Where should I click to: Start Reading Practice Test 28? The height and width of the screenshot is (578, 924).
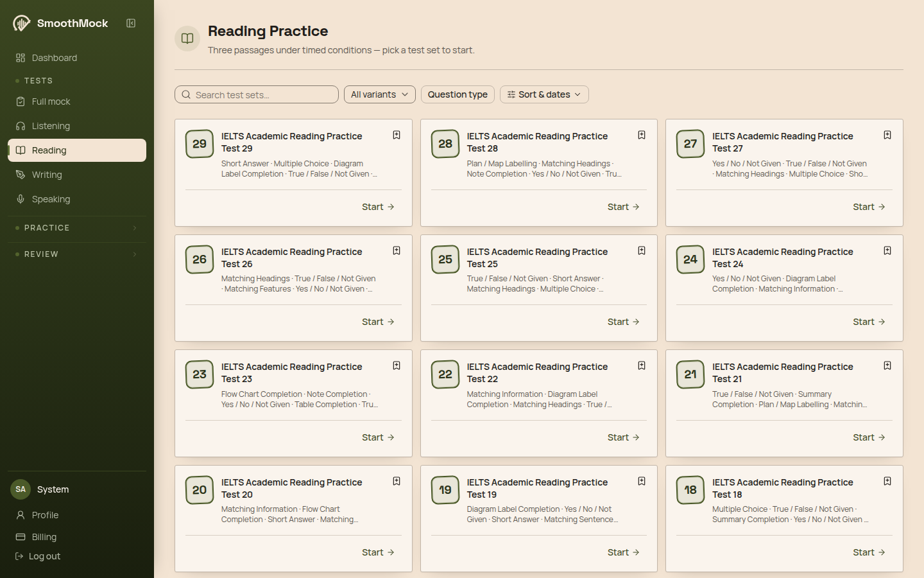click(x=624, y=207)
